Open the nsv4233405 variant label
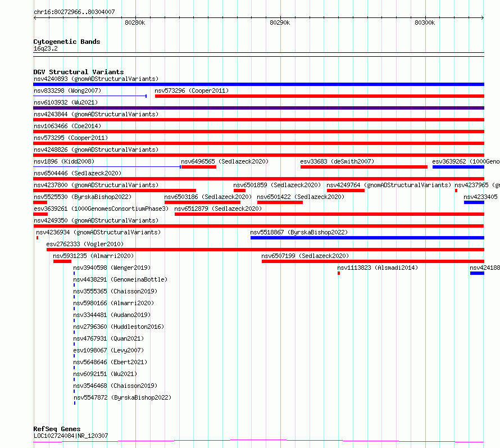This screenshot has height=448, width=500. pyautogui.click(x=480, y=197)
